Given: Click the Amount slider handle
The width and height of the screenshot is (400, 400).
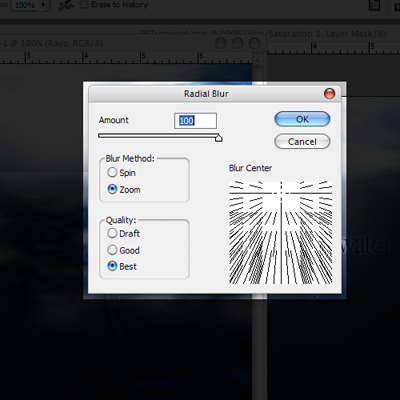Looking at the screenshot, I should point(218,137).
